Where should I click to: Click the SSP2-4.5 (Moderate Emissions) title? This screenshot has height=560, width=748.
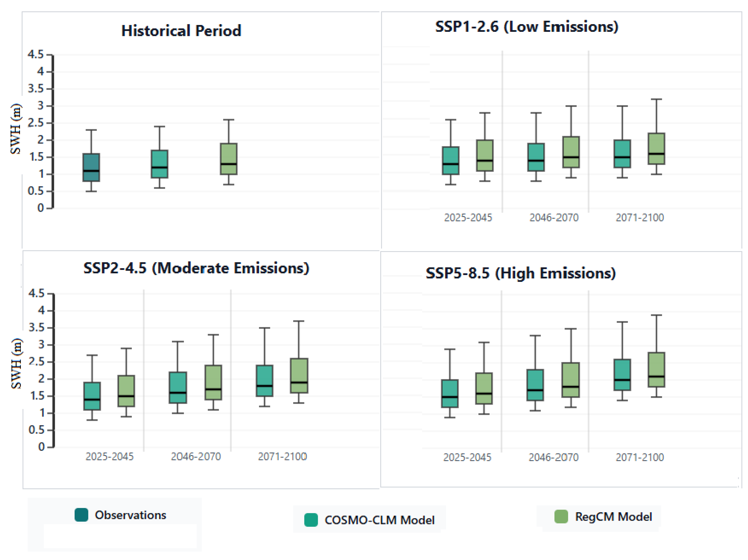(196, 268)
